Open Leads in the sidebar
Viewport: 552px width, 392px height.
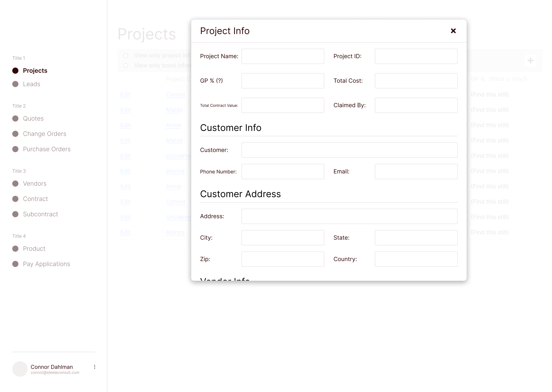pyautogui.click(x=31, y=84)
